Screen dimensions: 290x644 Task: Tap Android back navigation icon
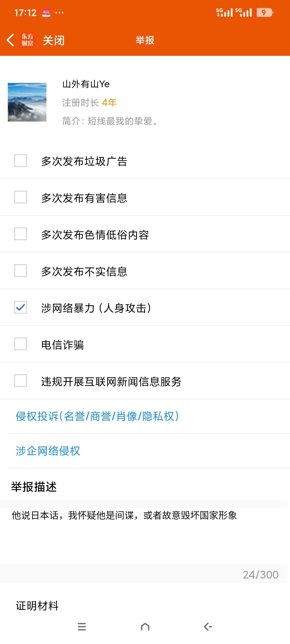point(208,627)
